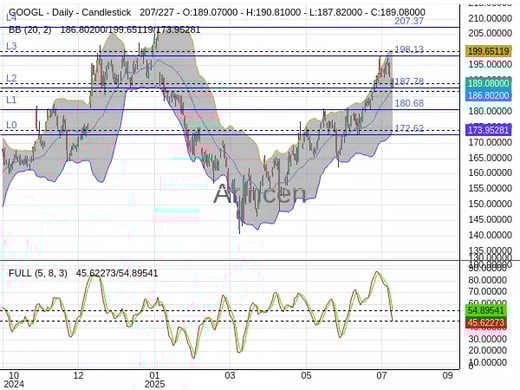Click the 199.65119 upper band price tag
Image resolution: width=520 pixels, height=390 pixels.
pos(488,51)
